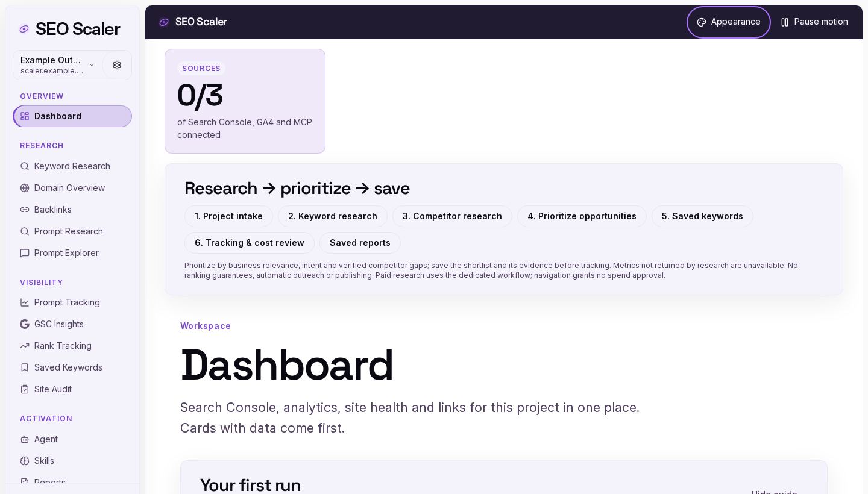Select 6. Tracking & cost review
The height and width of the screenshot is (494, 868).
tap(250, 243)
